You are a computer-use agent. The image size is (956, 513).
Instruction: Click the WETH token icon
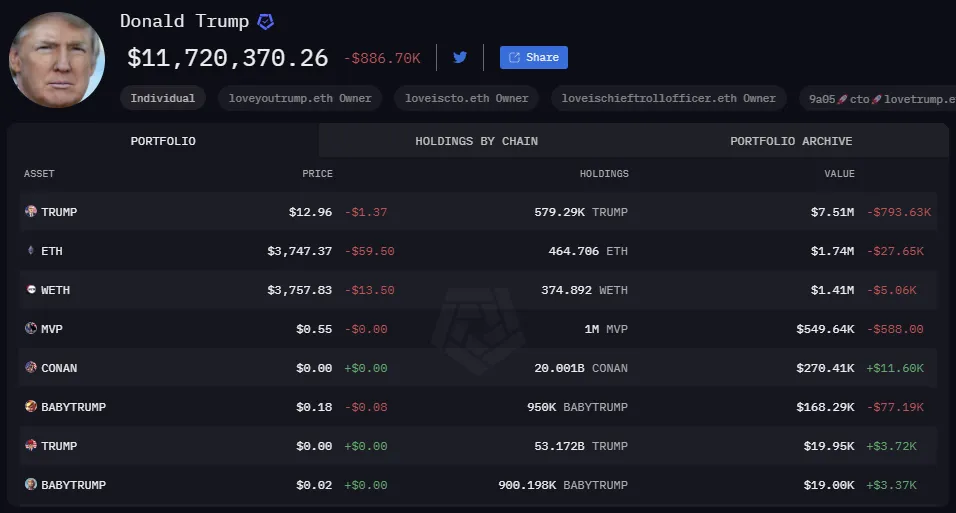[30, 290]
